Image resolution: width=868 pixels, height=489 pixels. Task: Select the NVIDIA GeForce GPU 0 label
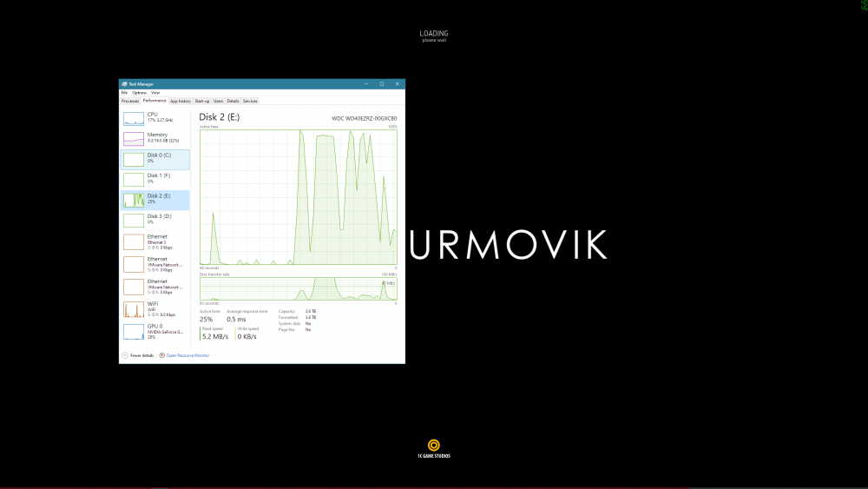point(165,332)
